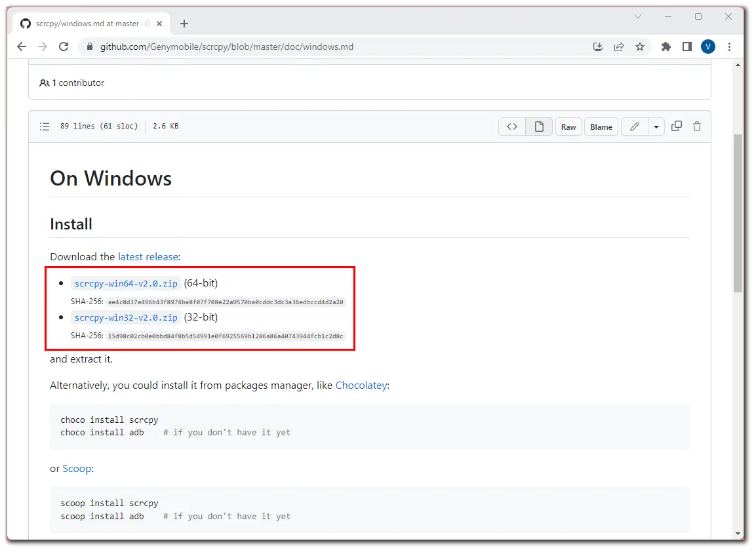Image resolution: width=756 pixels, height=552 pixels.
Task: Minimize the Chrome window
Action: tap(667, 17)
